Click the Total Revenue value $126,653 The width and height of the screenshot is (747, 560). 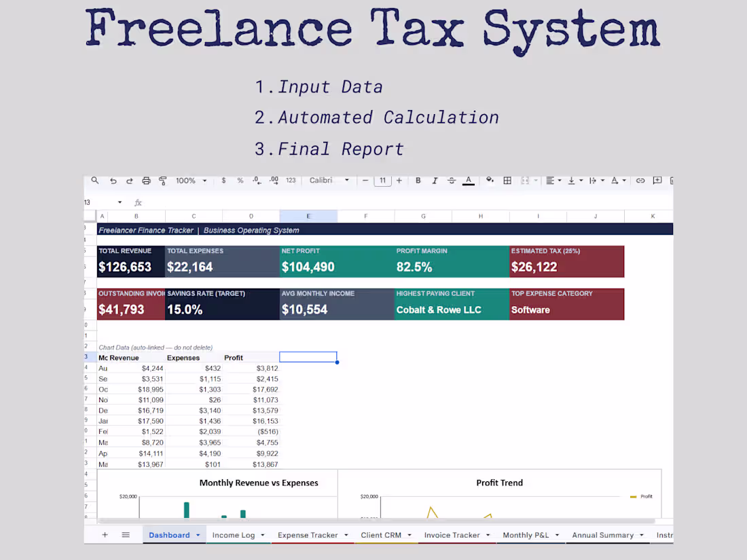[x=125, y=267]
